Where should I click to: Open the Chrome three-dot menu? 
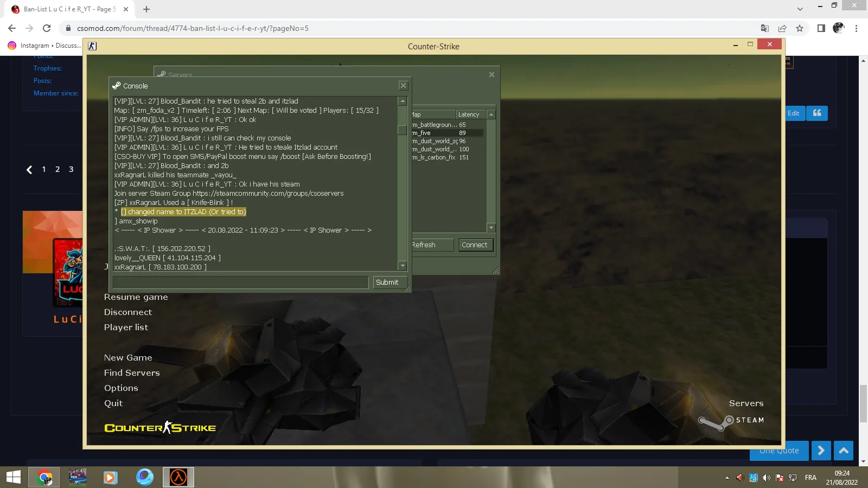pos(856,28)
